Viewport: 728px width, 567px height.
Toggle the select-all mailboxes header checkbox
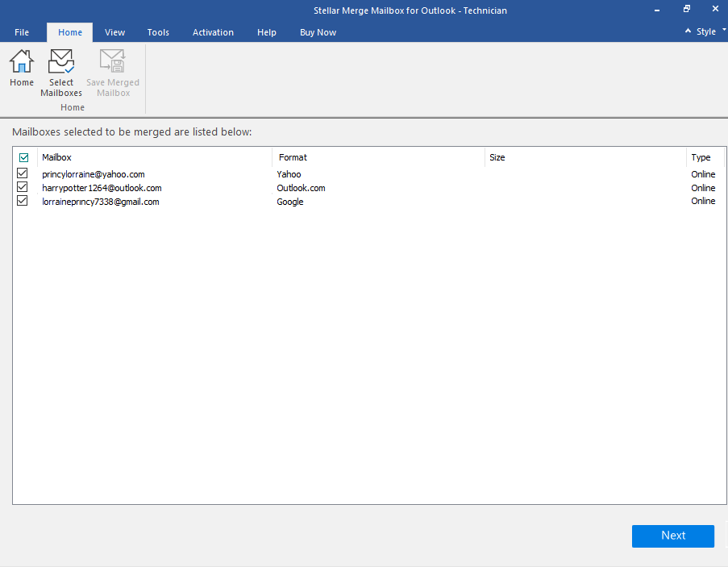pos(23,157)
